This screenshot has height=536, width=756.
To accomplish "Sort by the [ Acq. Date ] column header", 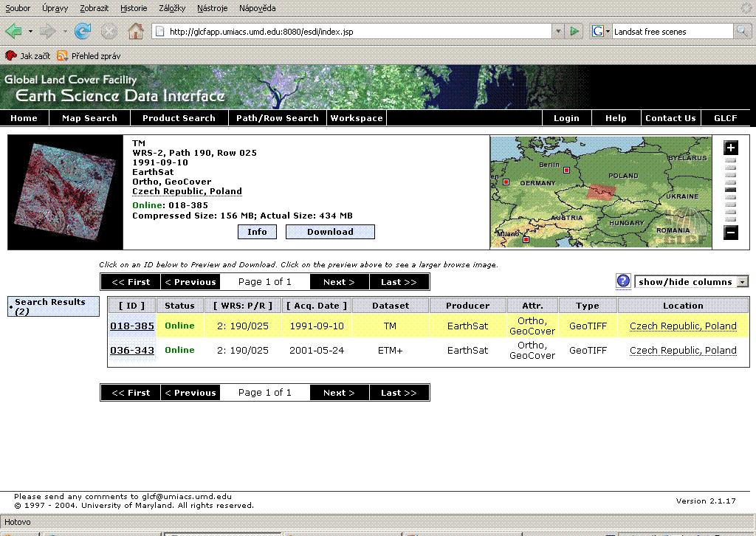I will point(317,306).
